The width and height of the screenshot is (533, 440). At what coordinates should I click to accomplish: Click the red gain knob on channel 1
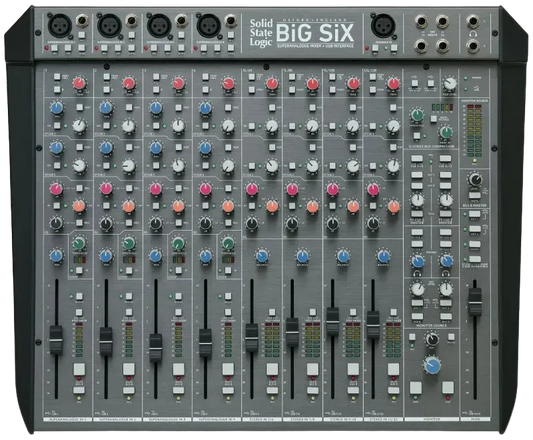tap(80, 84)
